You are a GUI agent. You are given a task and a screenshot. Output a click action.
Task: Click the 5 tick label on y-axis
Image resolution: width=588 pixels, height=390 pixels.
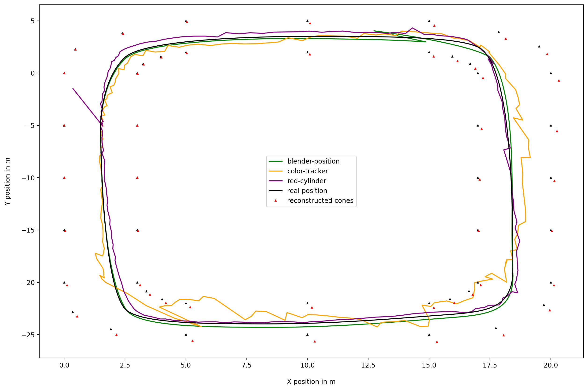[33, 21]
